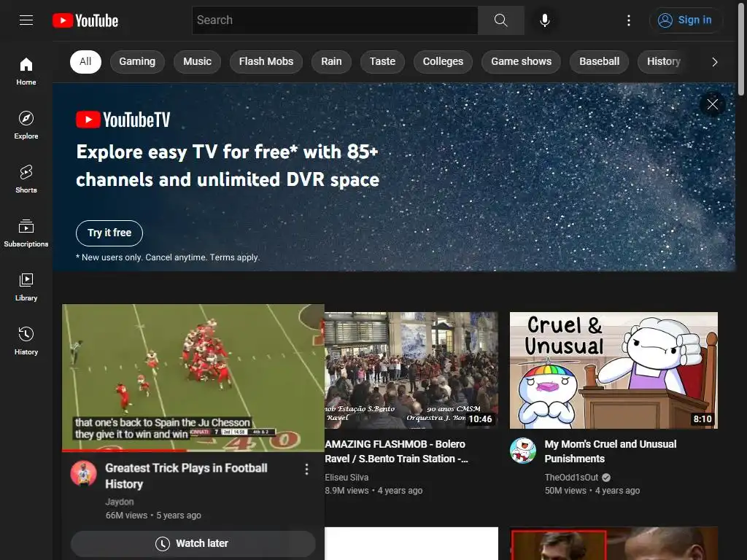The height and width of the screenshot is (560, 747).
Task: Click the 'New users only' disclaimer text
Action: tap(168, 257)
